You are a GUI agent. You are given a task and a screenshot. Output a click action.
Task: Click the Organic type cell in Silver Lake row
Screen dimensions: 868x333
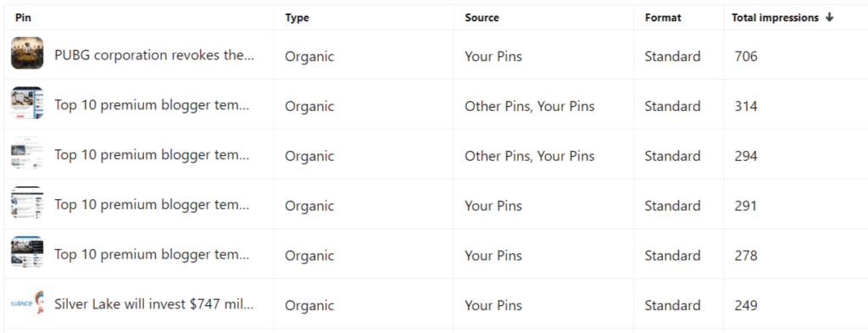(309, 306)
